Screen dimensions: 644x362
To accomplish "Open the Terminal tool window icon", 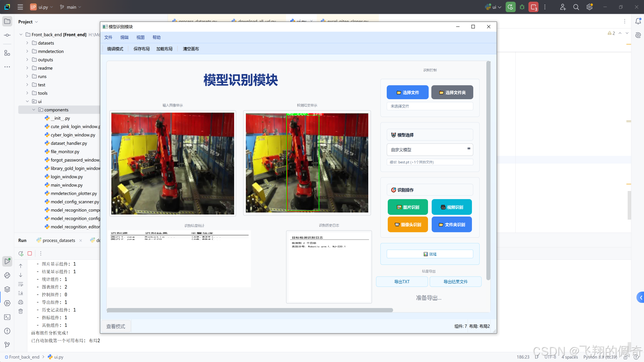I will click(7, 317).
